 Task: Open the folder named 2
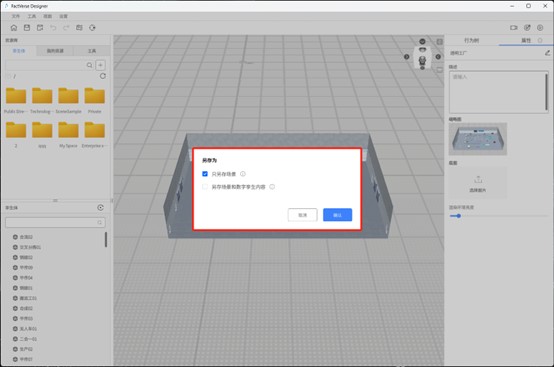coord(16,135)
